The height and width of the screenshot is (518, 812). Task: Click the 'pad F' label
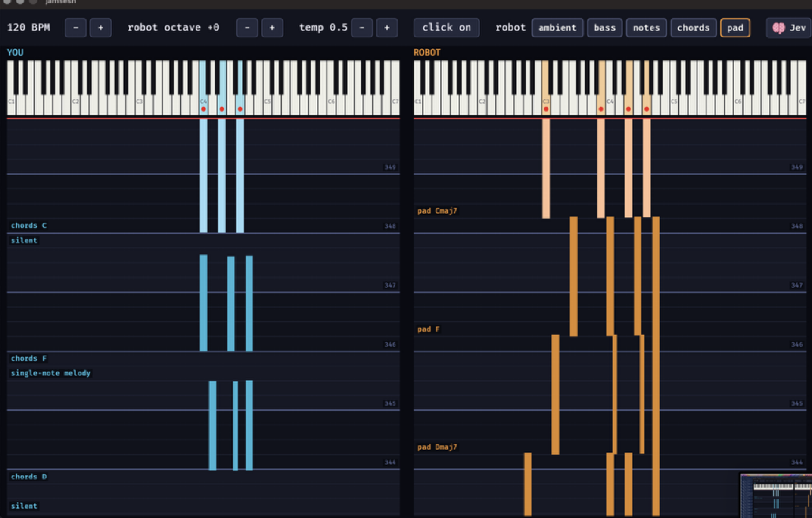point(429,329)
